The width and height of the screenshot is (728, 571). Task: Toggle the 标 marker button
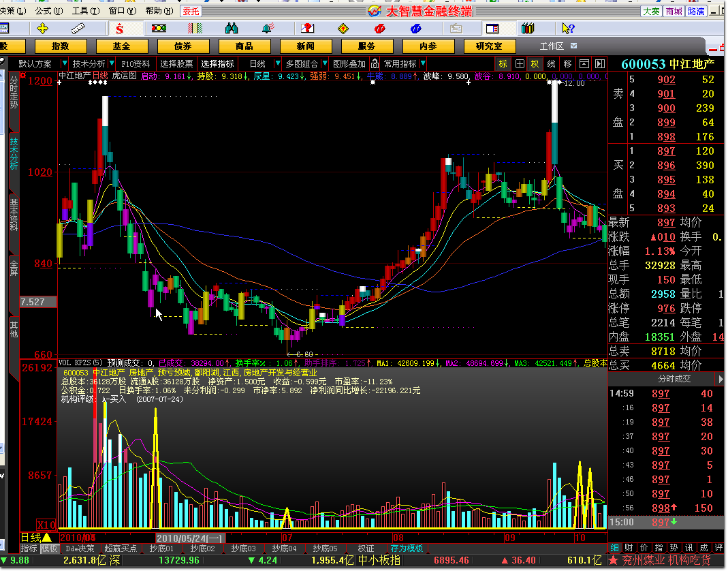pyautogui.click(x=503, y=64)
